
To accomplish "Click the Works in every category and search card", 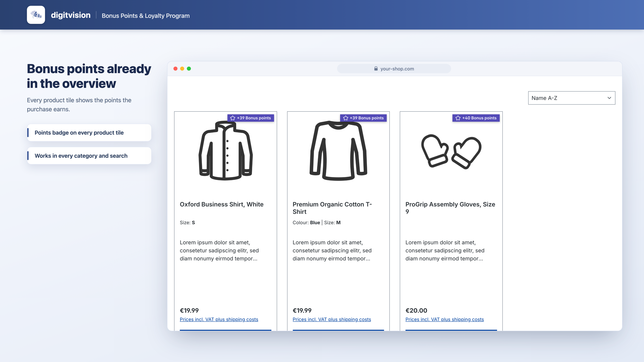I will [89, 156].
